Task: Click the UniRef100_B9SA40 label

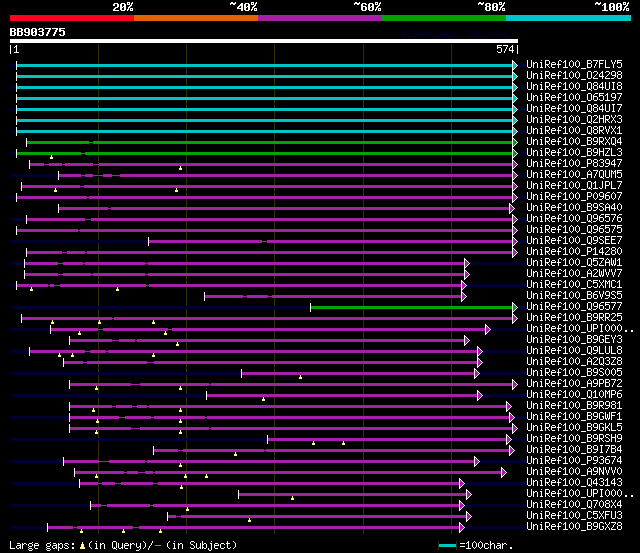Action: 574,207
